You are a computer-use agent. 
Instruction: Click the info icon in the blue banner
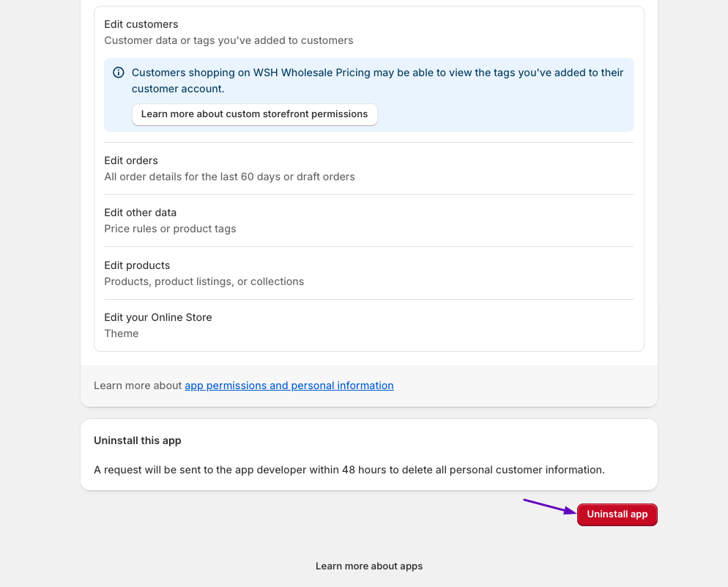[119, 73]
